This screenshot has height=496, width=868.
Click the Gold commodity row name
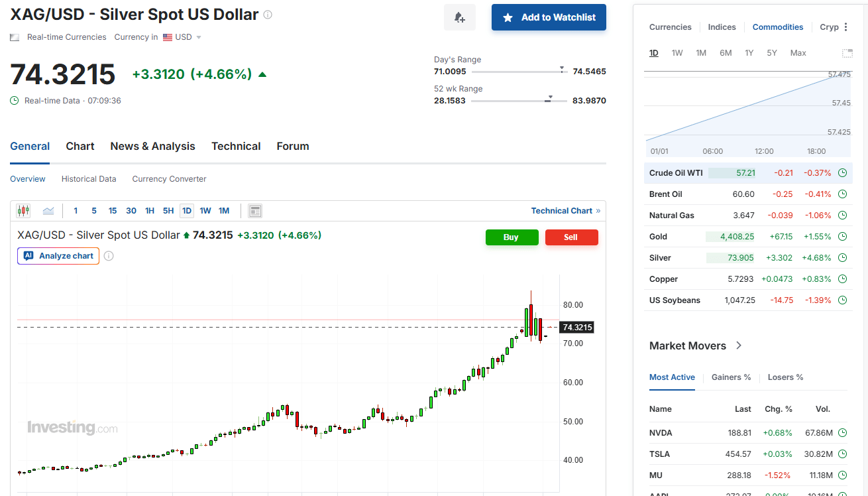pyautogui.click(x=659, y=237)
